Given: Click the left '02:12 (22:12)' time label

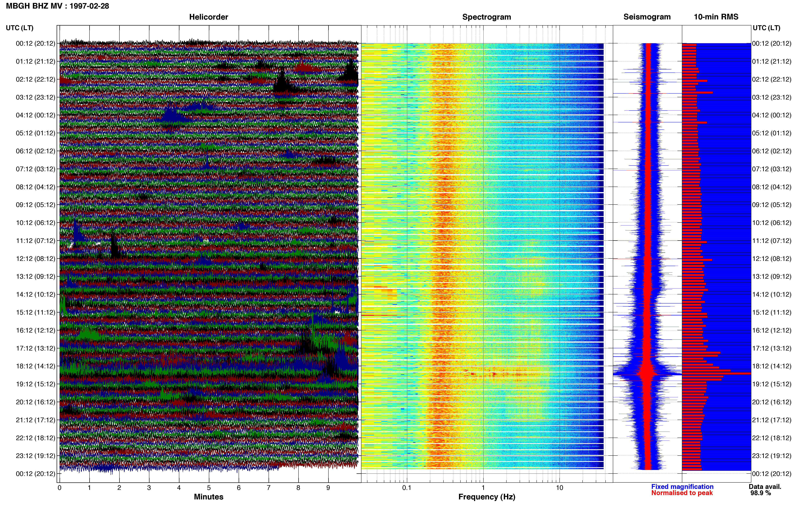Looking at the screenshot, I should pyautogui.click(x=36, y=79).
